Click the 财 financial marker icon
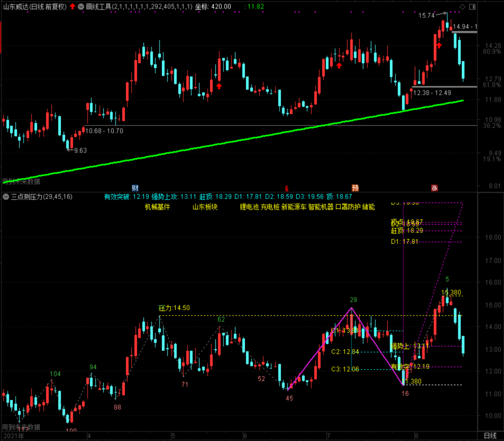 [x=135, y=188]
